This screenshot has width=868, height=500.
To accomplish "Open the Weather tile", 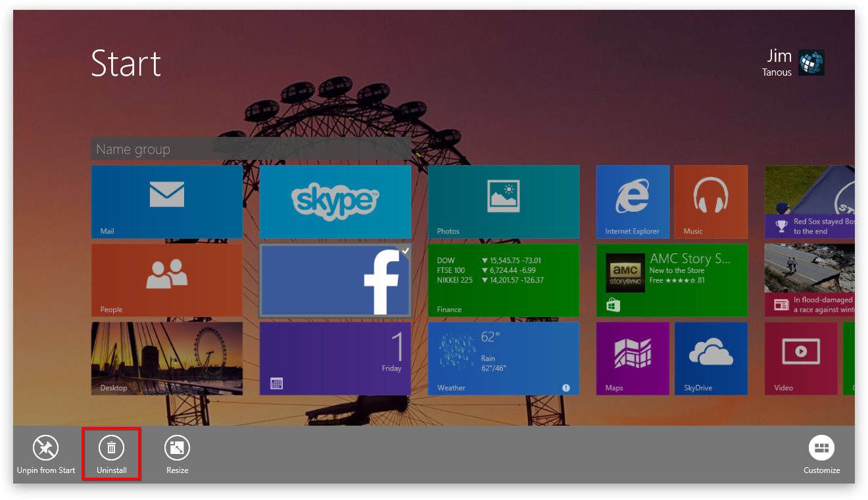I will [504, 359].
